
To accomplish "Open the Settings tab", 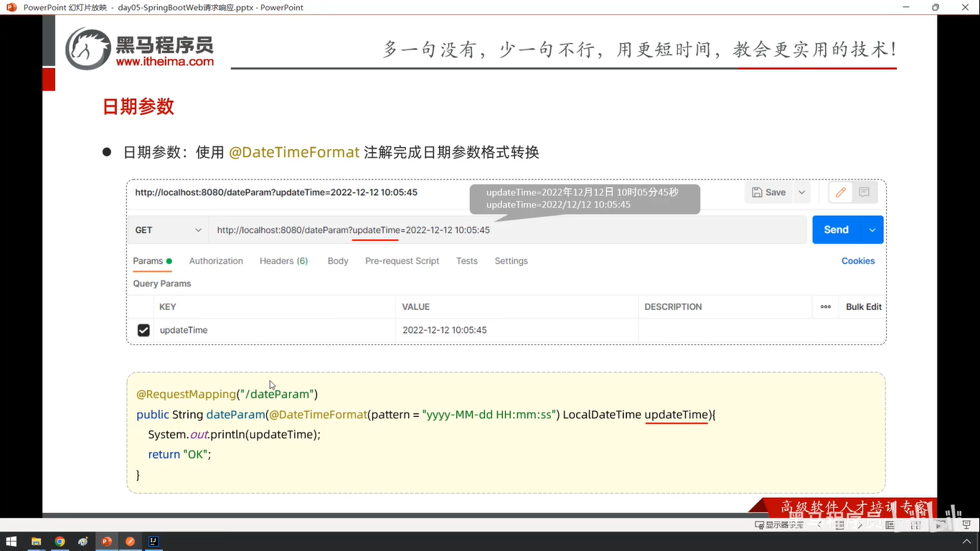I will 511,261.
